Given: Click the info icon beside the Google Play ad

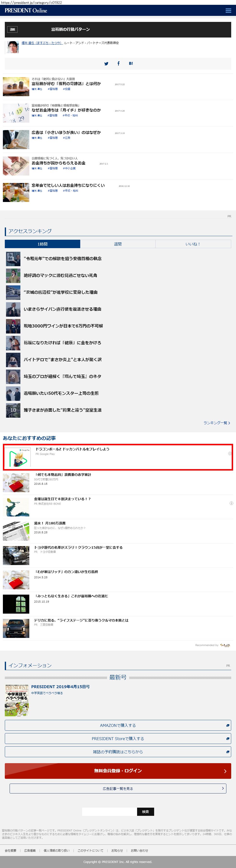Looking at the screenshot, I should pyautogui.click(x=230, y=453).
